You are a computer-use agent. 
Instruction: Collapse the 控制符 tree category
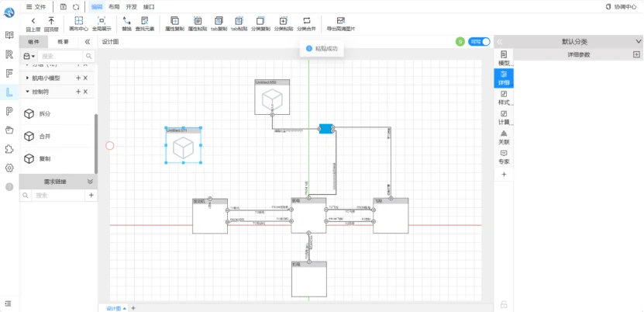coord(28,92)
